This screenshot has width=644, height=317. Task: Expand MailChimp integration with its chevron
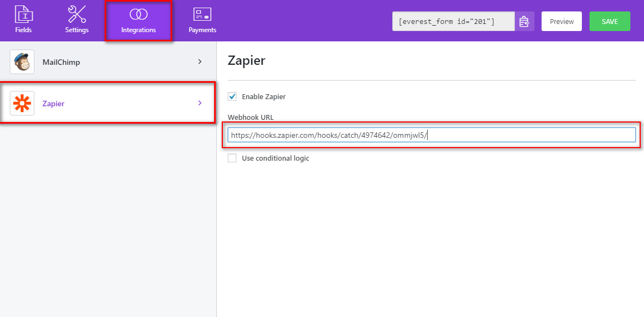tap(200, 62)
